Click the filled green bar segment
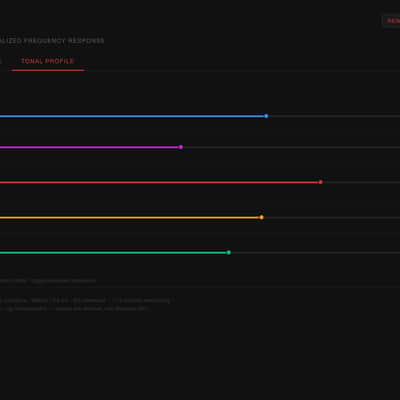The image size is (400, 400). pyautogui.click(x=114, y=253)
